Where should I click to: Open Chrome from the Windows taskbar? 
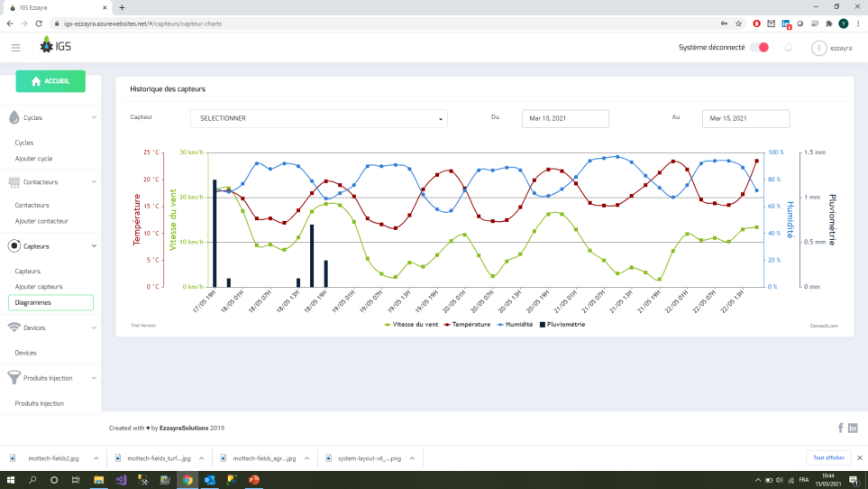[187, 480]
